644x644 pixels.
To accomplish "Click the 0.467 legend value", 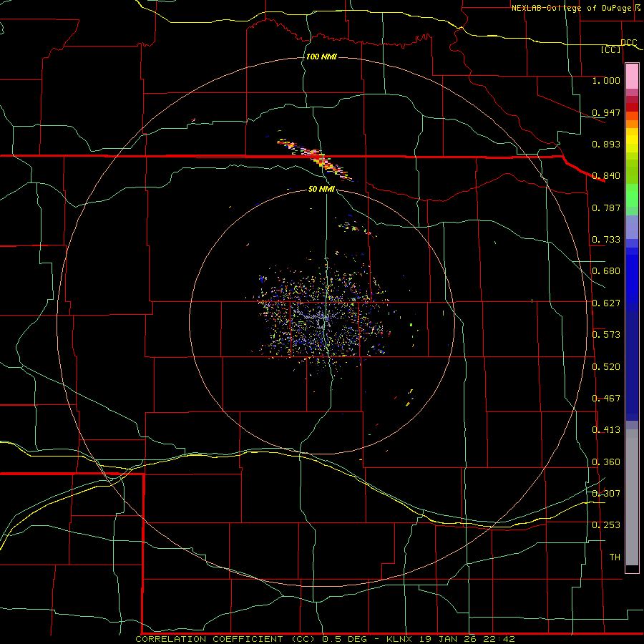I will click(606, 398).
